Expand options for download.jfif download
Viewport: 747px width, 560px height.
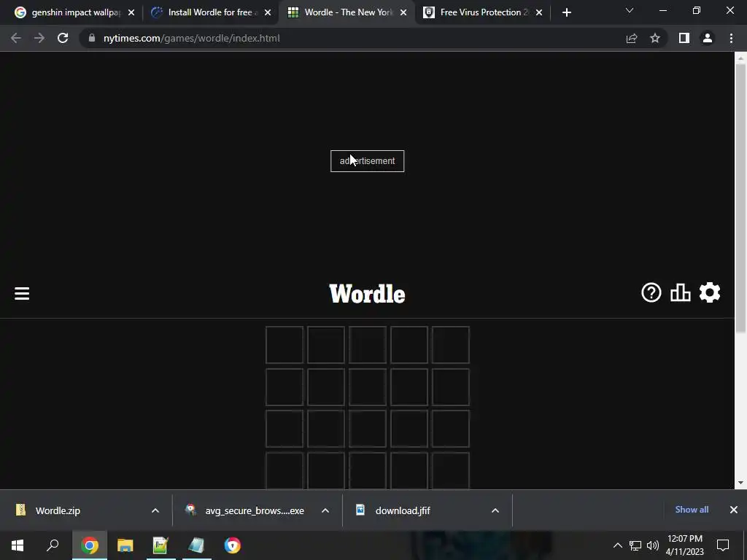coord(495,510)
